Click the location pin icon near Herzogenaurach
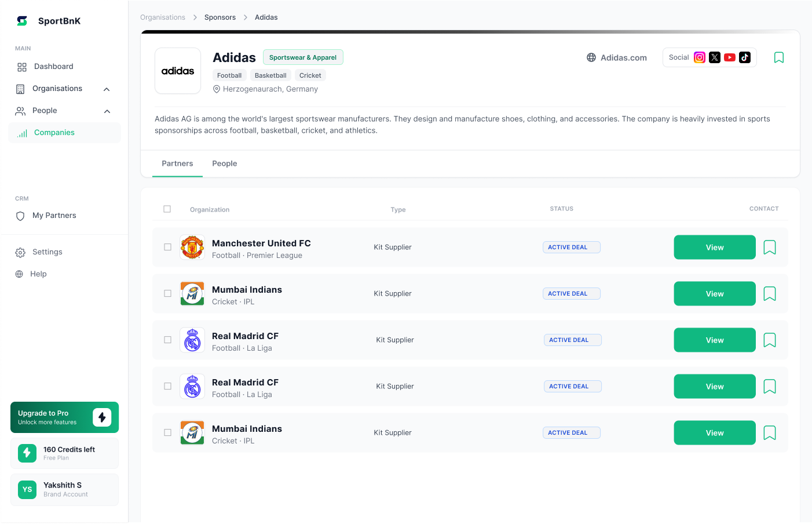Viewport: 812px width, 524px height. 217,89
